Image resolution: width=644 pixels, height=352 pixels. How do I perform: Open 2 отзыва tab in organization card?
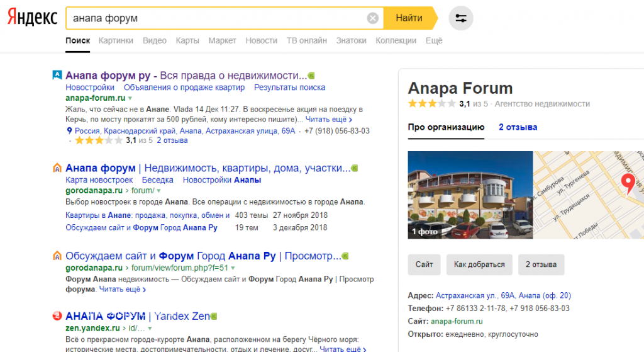tap(518, 127)
